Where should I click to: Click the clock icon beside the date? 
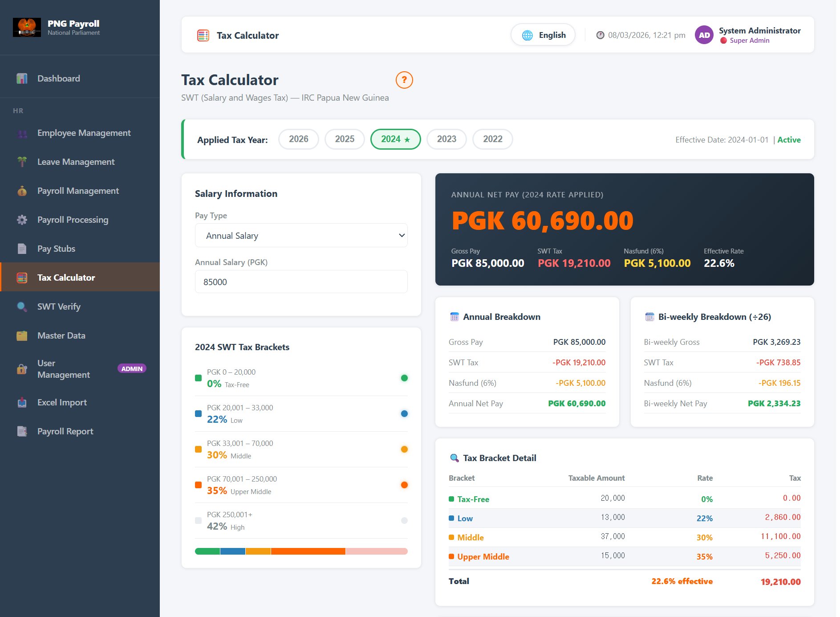[601, 35]
